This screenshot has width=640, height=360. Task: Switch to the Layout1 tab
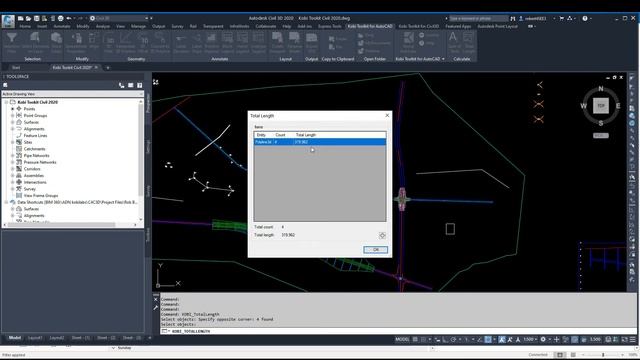coord(35,338)
